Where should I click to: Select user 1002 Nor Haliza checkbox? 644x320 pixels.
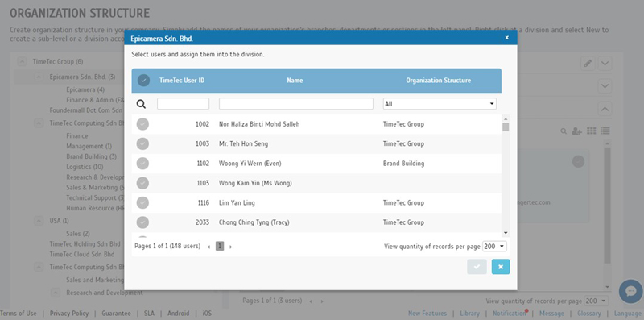(142, 124)
